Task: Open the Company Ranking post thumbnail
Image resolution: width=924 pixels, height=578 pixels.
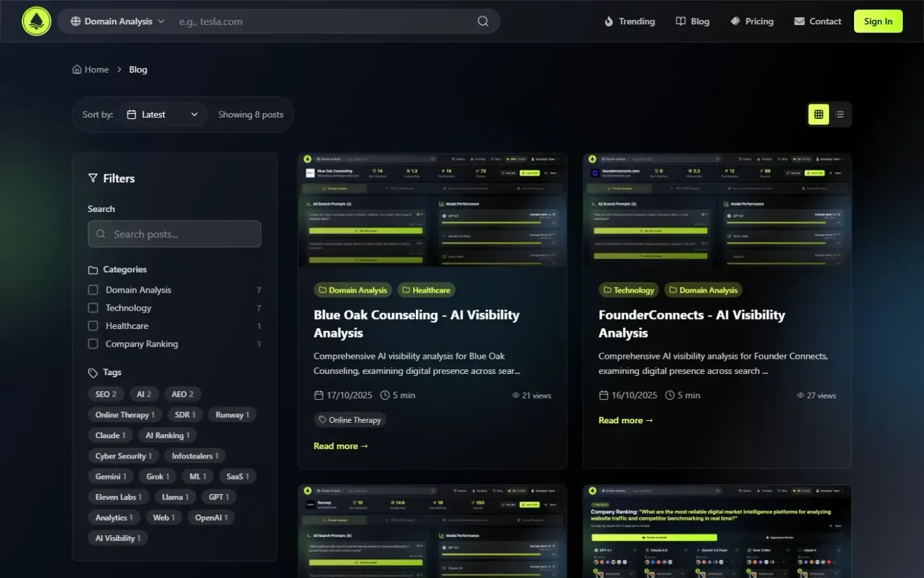Action: tap(717, 531)
